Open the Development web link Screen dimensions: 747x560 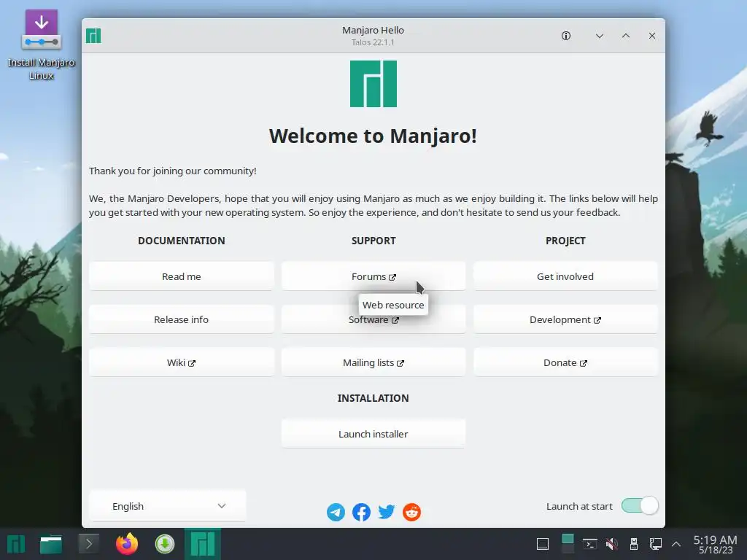pos(565,319)
